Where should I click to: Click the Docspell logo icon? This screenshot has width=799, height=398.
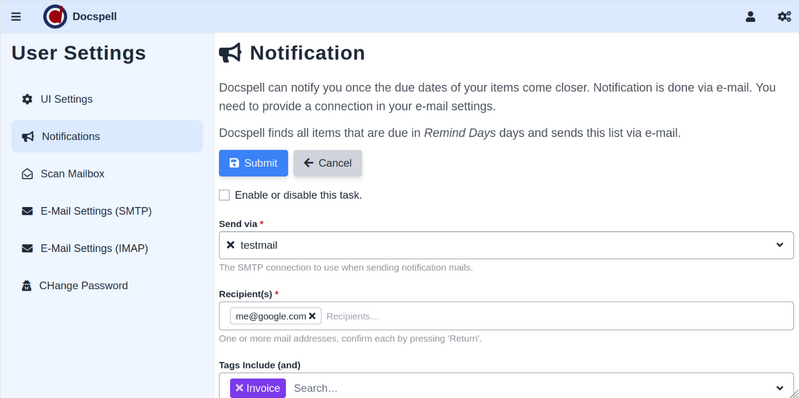(55, 16)
